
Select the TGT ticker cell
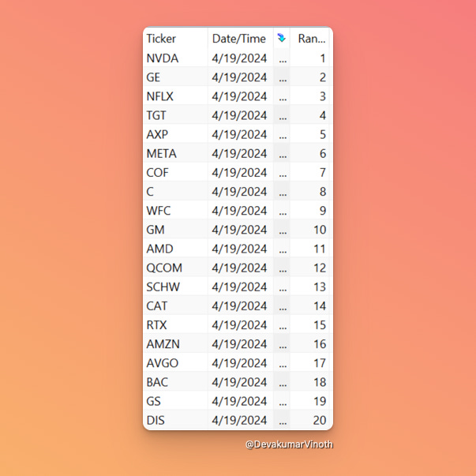click(x=175, y=115)
